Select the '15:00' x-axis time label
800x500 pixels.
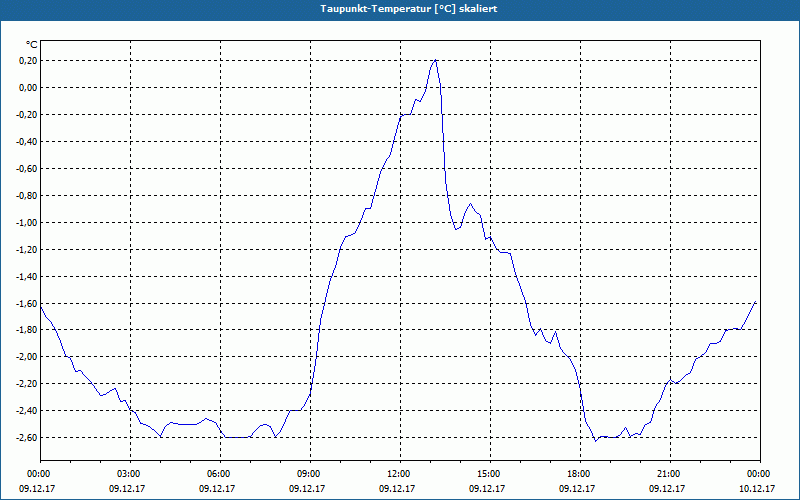pyautogui.click(x=490, y=474)
